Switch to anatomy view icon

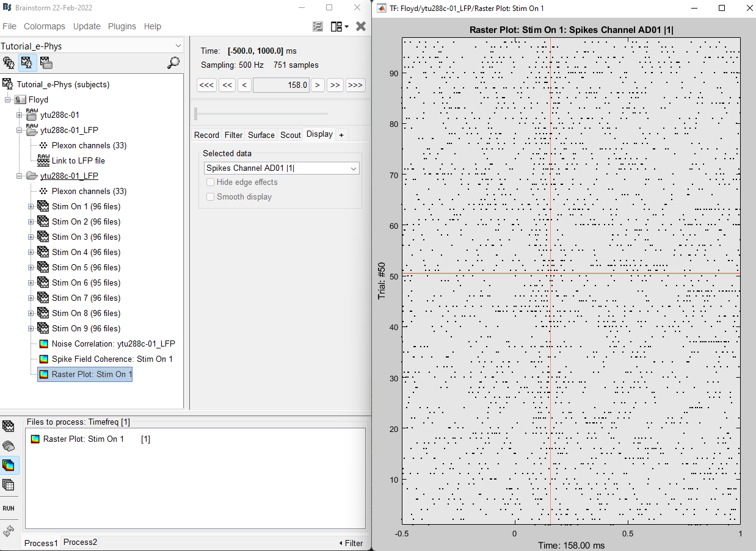9,63
